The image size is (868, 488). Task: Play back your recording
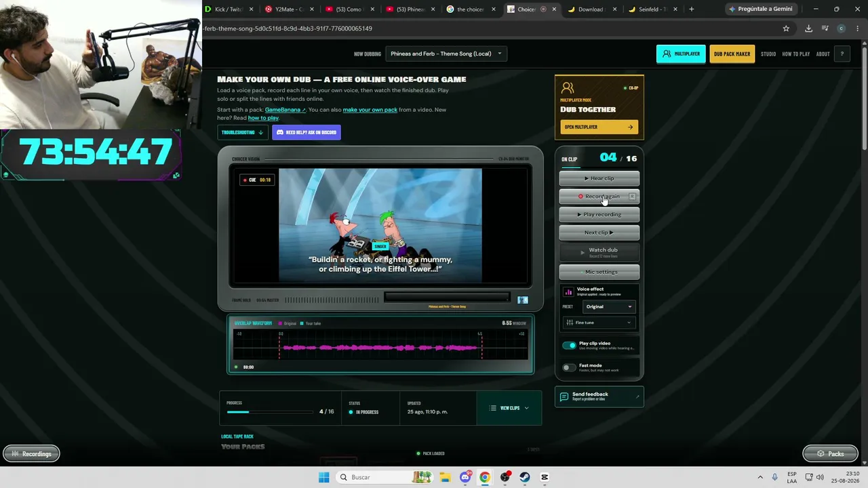pyautogui.click(x=599, y=214)
